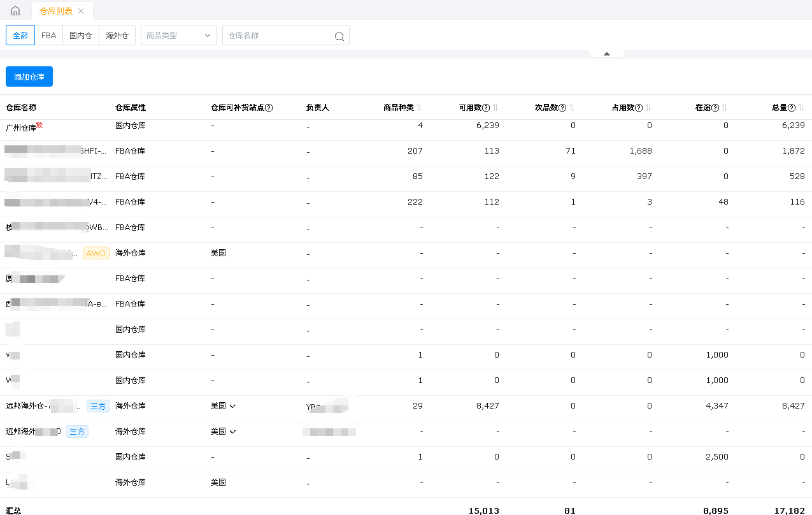Switch to the 仓库列表 tab
The height and width of the screenshot is (515, 812).
point(56,11)
